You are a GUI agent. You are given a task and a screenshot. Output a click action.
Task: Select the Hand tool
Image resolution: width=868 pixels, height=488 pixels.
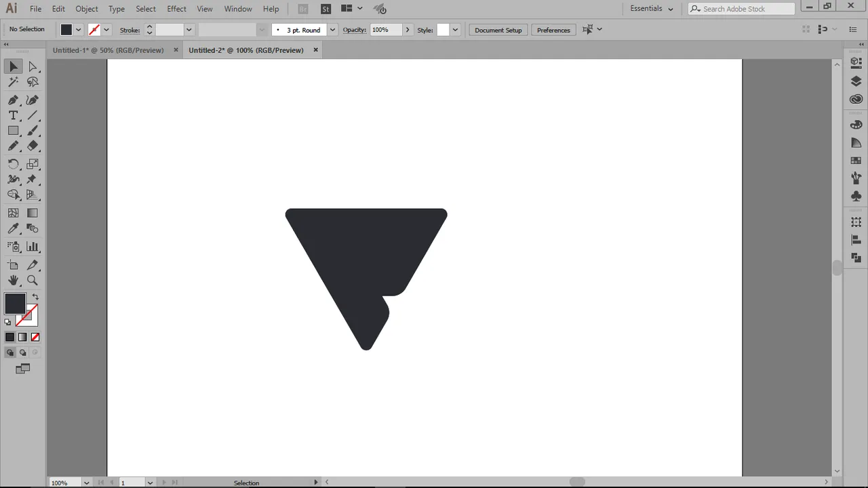[14, 281]
